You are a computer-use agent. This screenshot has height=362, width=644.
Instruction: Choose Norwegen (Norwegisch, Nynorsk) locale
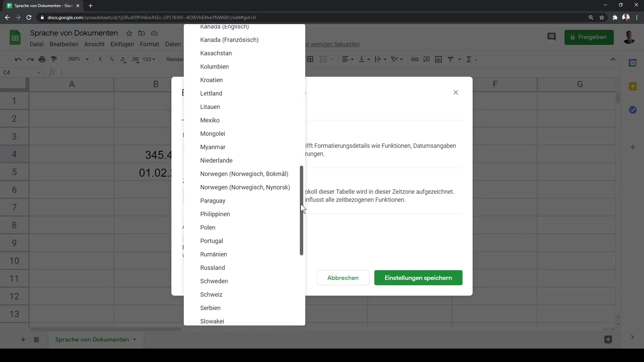(x=245, y=187)
